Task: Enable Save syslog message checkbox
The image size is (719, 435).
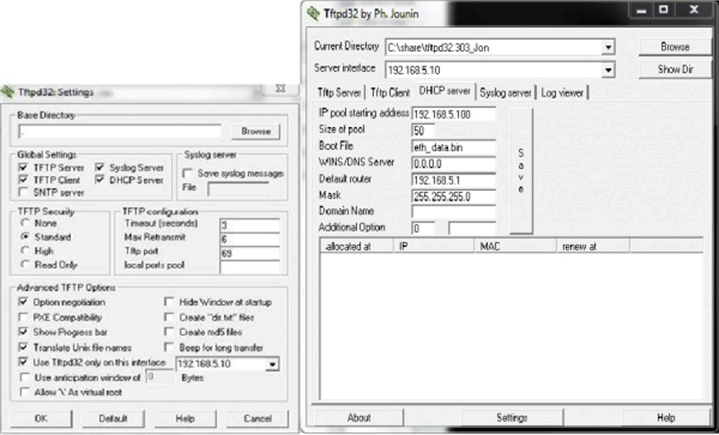Action: pyautogui.click(x=187, y=173)
